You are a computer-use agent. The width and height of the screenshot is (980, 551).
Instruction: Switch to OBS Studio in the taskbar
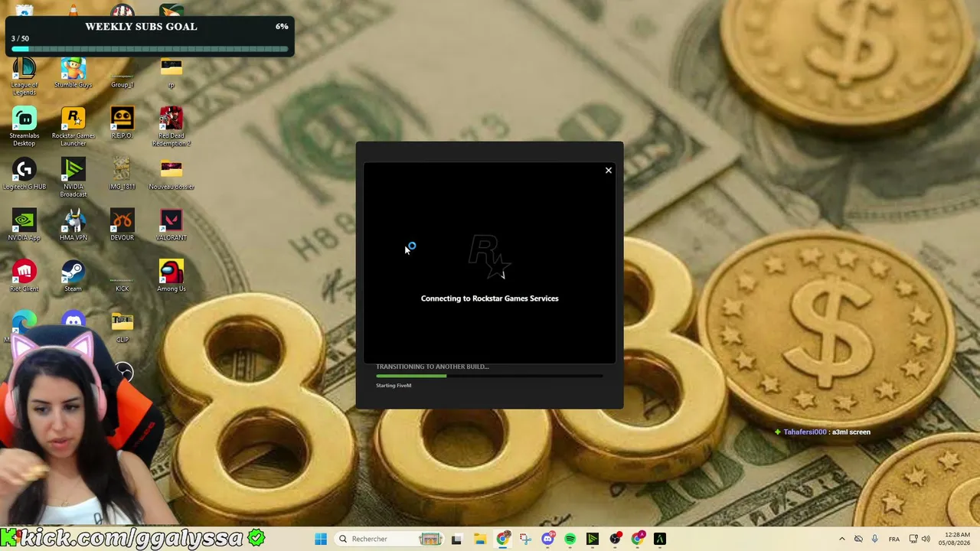(615, 539)
